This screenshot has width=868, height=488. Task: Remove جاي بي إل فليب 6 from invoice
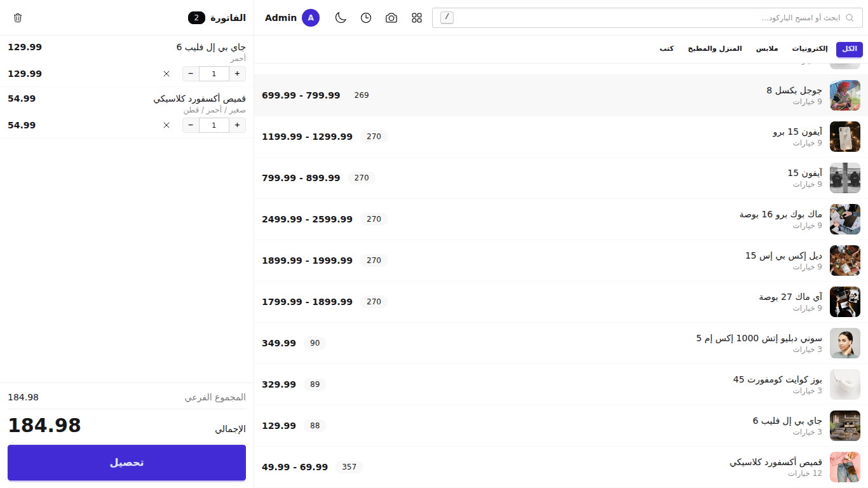pyautogui.click(x=166, y=74)
